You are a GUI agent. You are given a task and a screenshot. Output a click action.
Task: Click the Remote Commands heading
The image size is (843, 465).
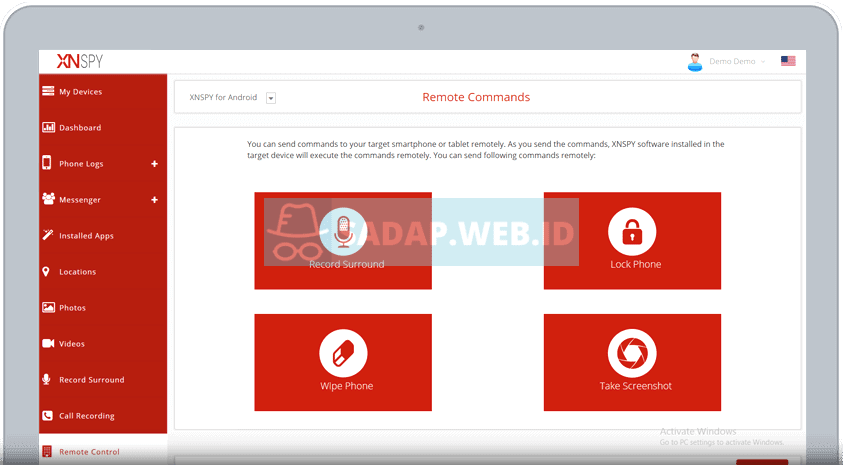476,97
